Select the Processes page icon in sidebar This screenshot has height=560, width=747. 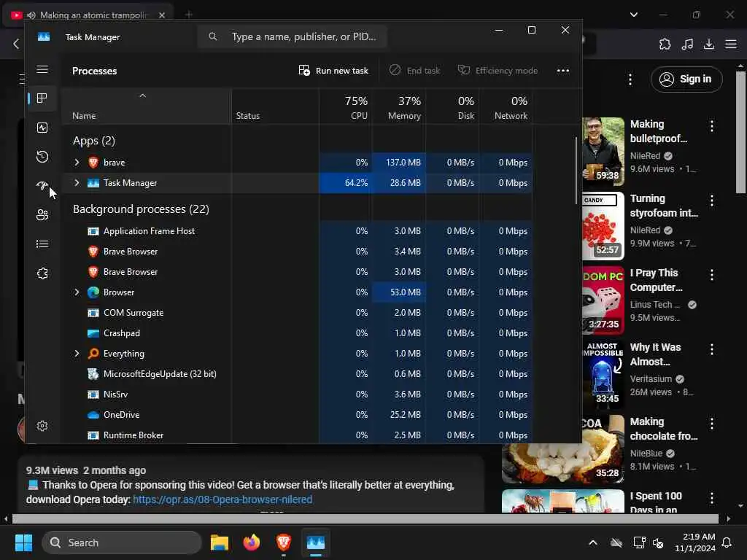click(42, 98)
